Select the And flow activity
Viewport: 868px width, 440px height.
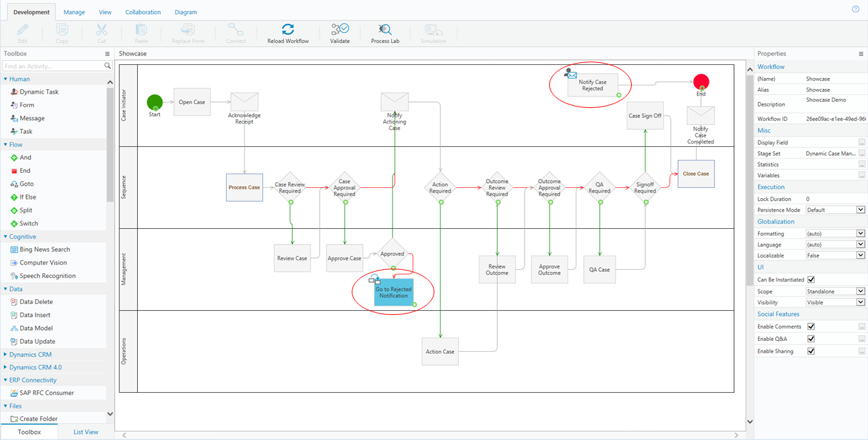(x=25, y=157)
